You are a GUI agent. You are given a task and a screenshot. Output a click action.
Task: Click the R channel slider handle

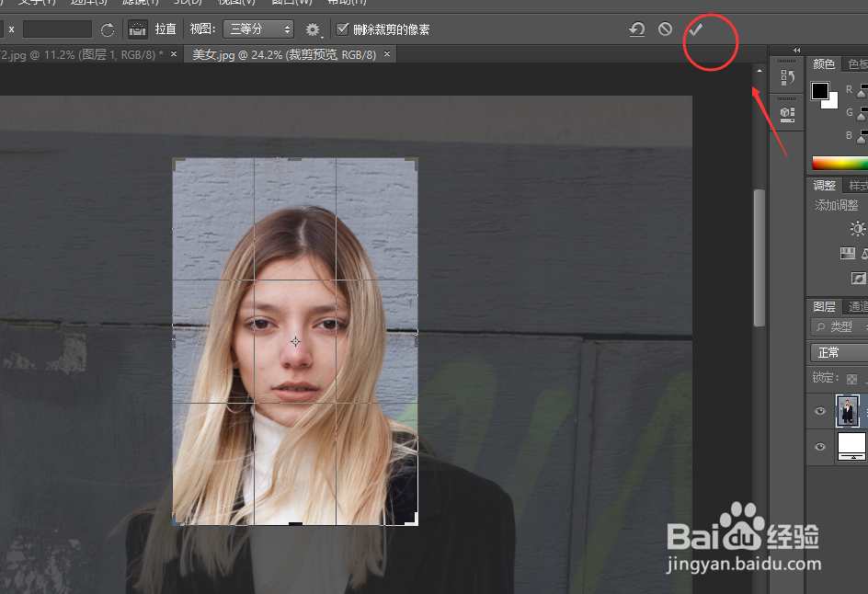point(862,93)
